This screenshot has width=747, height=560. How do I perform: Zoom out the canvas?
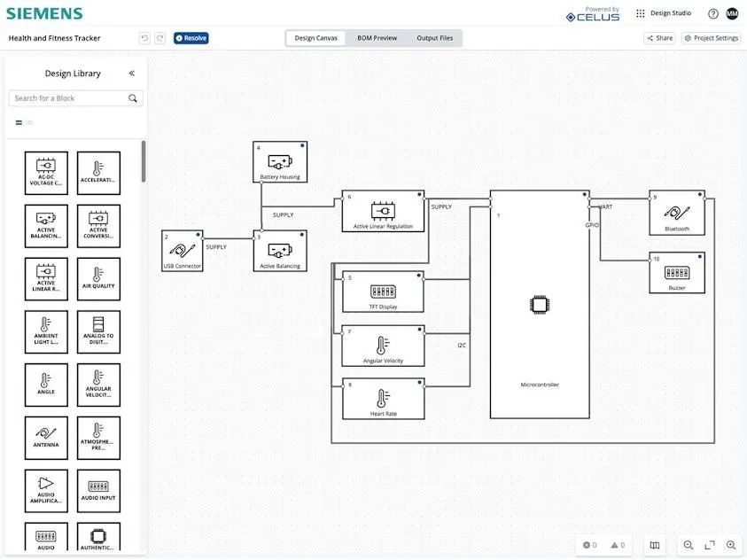[x=688, y=545]
